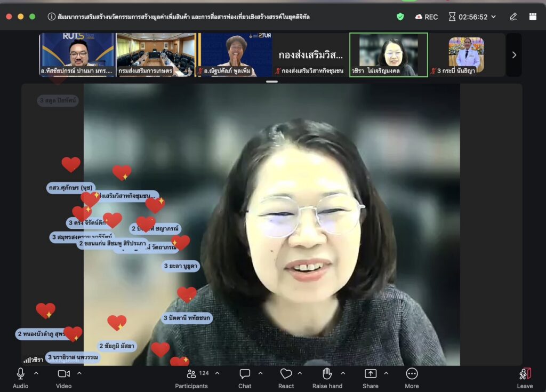This screenshot has width=546, height=392.
Task: Start screen Share
Action: coord(371,374)
